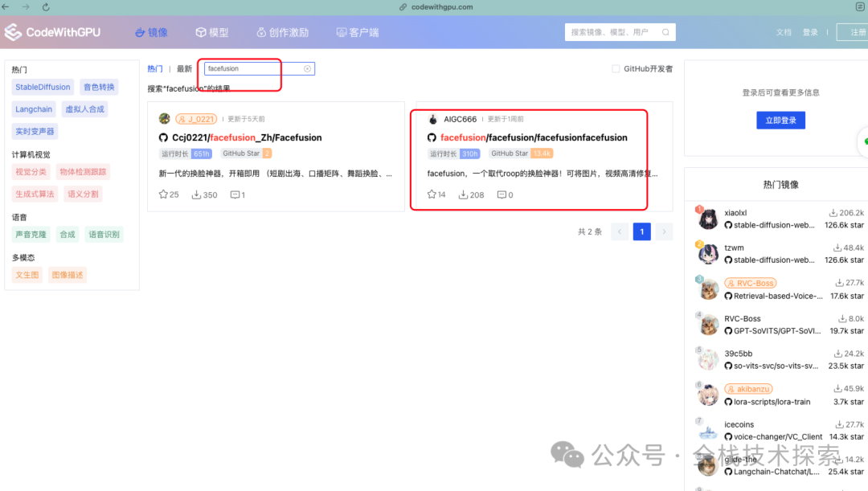Click star icon on Ccj0221 card
Image resolution: width=868 pixels, height=491 pixels.
(162, 194)
